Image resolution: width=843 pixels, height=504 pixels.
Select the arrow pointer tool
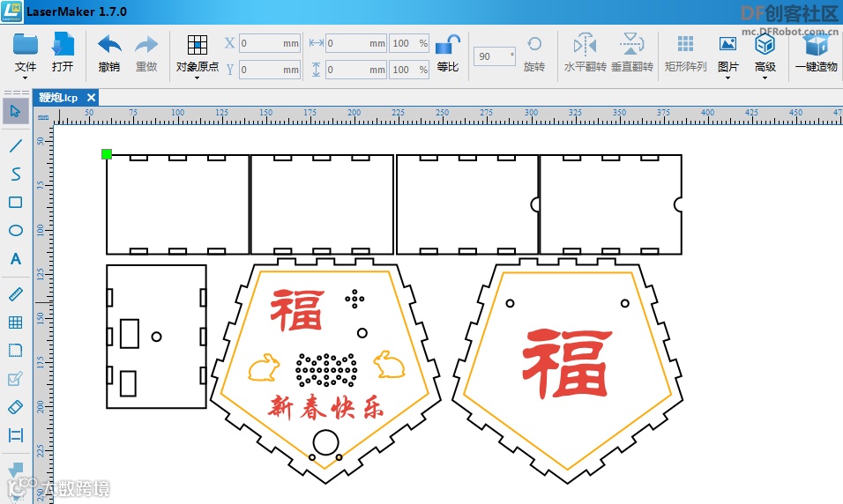[15, 111]
